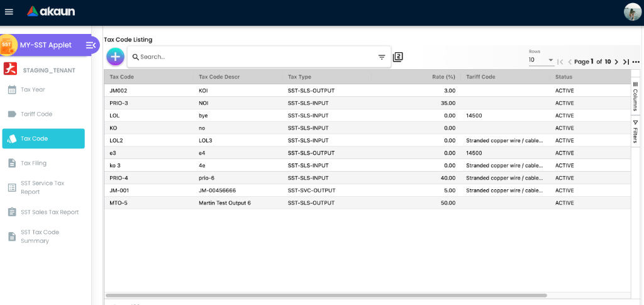The width and height of the screenshot is (644, 305).
Task: Go to the last page of results
Action: (x=626, y=62)
